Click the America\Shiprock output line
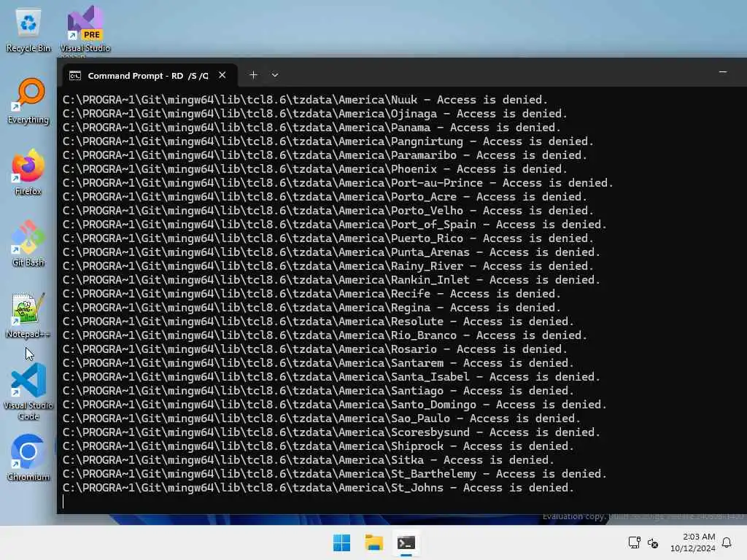This screenshot has width=747, height=560. point(318,446)
